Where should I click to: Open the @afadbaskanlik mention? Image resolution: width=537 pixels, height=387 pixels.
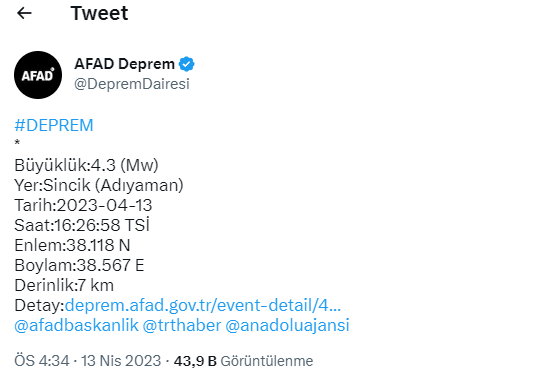[76, 325]
